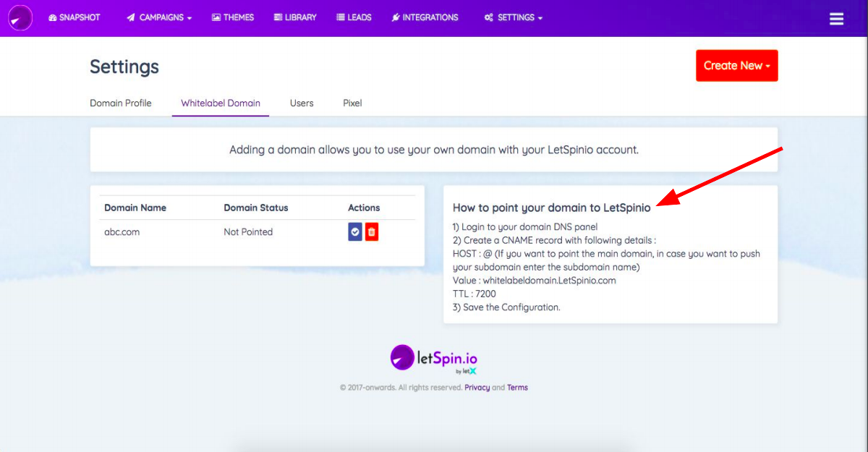Viewport: 868px width, 452px height.
Task: Click the letSpin.io footer logo
Action: tap(434, 359)
